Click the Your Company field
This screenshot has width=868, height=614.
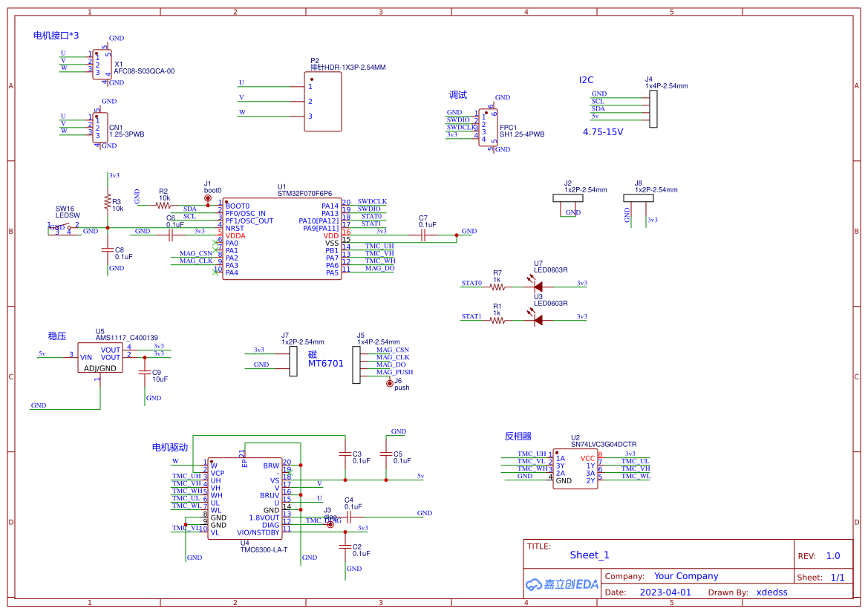click(x=685, y=576)
